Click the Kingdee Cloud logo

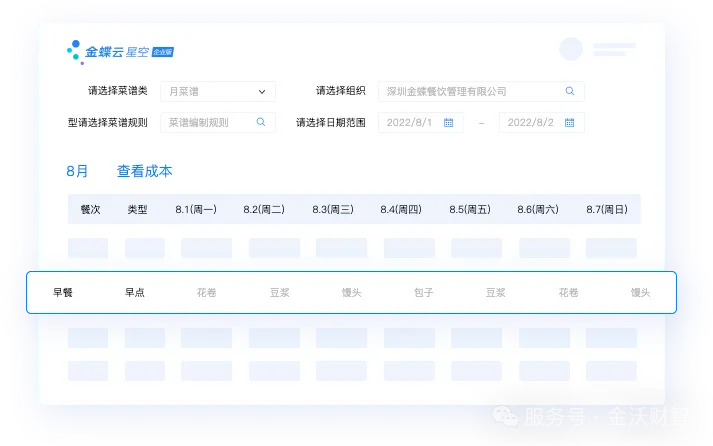pyautogui.click(x=120, y=52)
